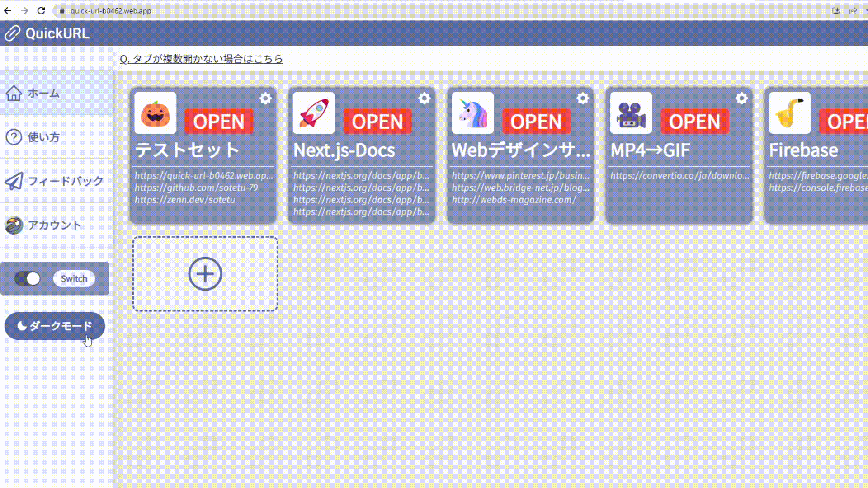Click the QuickURL title text
This screenshot has height=488, width=868.
point(57,33)
